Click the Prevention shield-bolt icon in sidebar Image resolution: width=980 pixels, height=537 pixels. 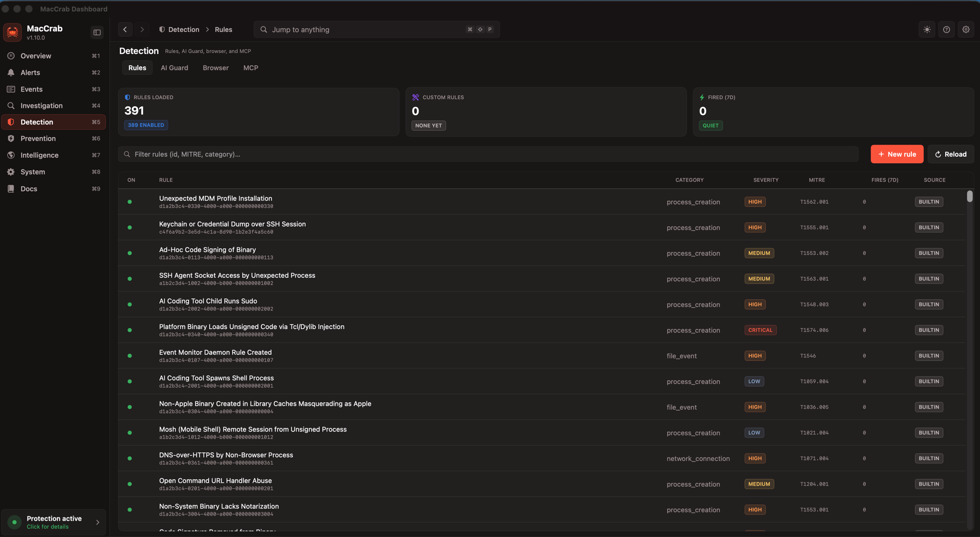pyautogui.click(x=11, y=139)
